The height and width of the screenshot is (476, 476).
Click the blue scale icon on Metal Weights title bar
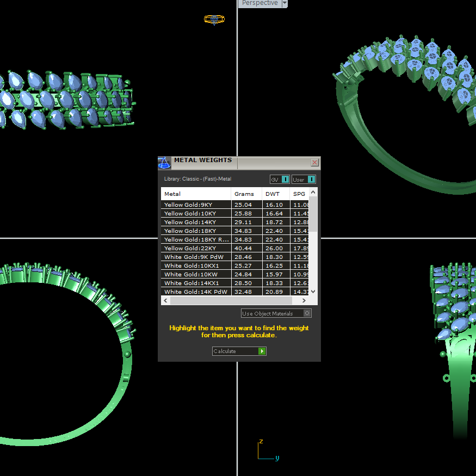coord(164,163)
